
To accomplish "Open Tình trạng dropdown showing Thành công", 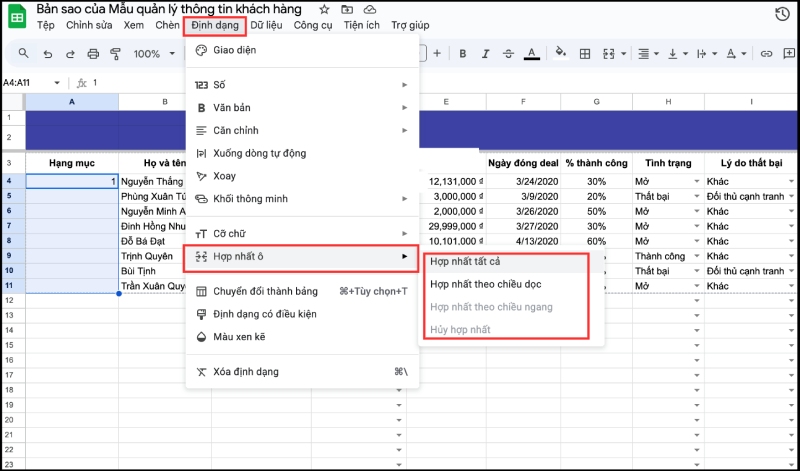I will [x=697, y=256].
